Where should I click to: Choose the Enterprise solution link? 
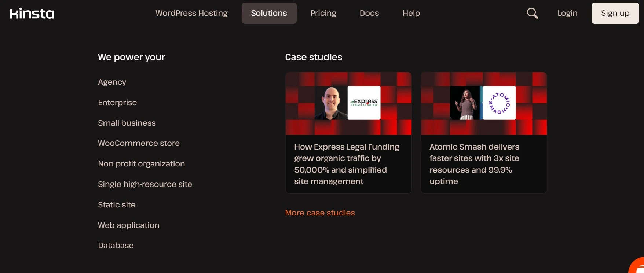[x=117, y=103]
